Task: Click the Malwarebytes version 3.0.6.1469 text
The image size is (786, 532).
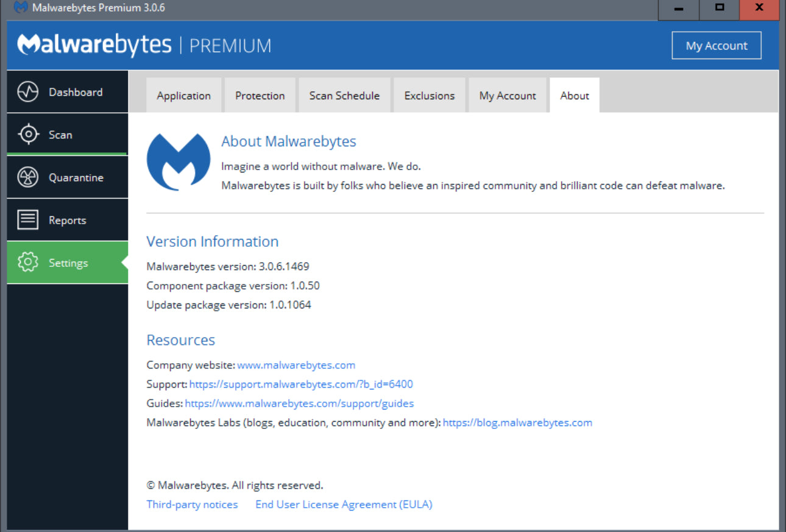Action: point(228,266)
